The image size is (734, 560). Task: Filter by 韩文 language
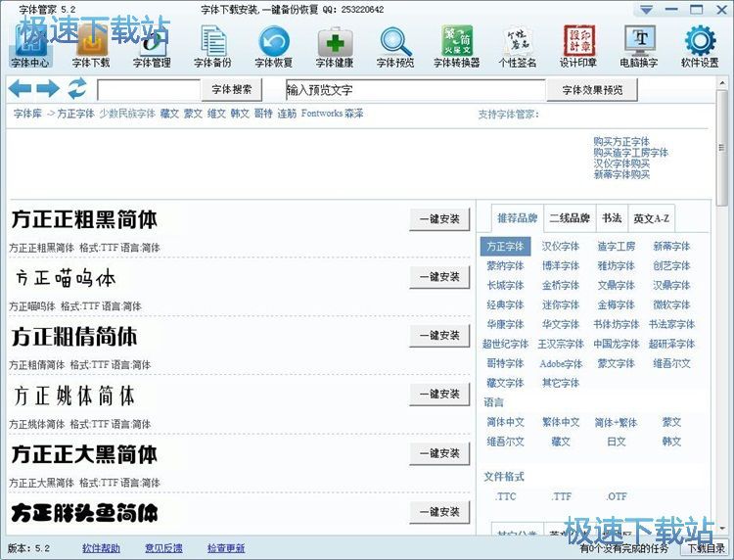[671, 442]
